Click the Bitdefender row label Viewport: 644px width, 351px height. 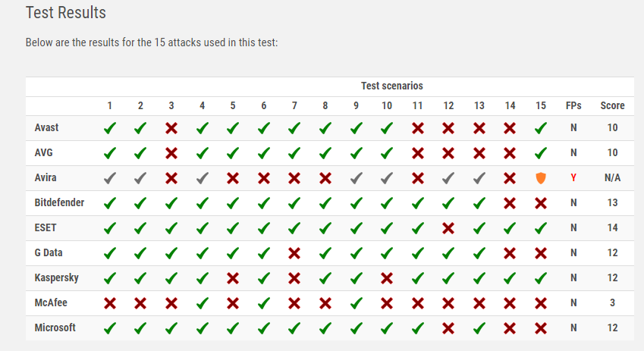60,203
